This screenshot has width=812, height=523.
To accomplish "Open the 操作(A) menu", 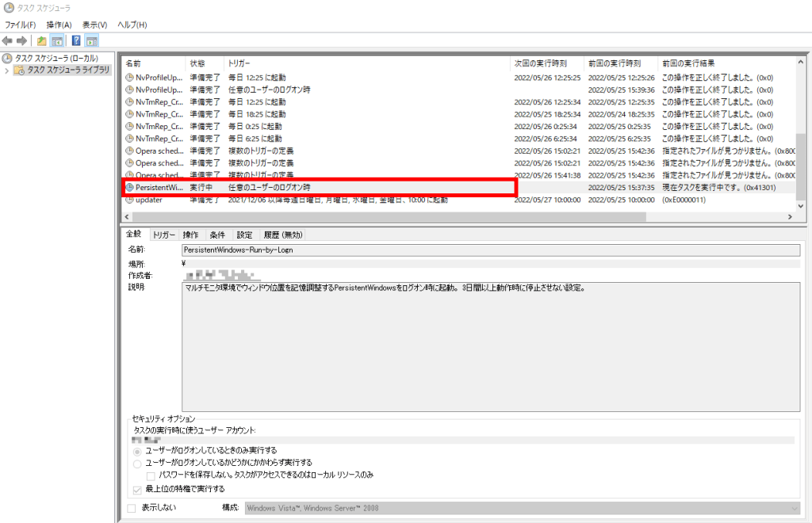I will tap(59, 25).
